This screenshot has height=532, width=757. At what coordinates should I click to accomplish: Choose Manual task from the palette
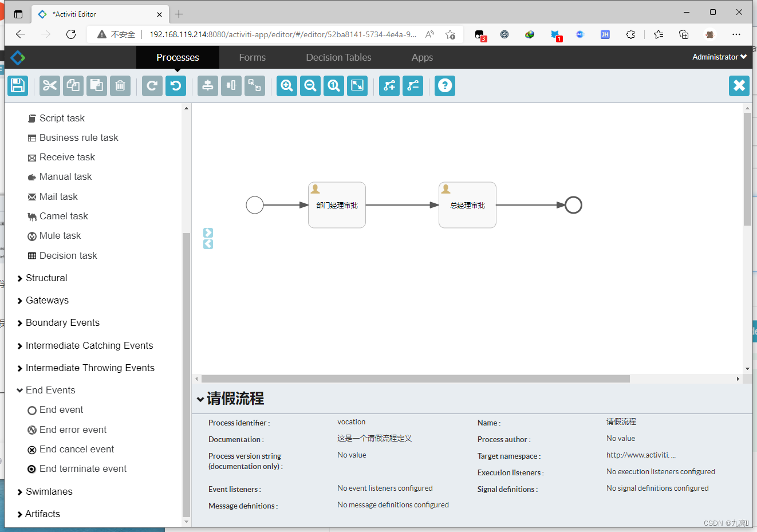[60, 177]
